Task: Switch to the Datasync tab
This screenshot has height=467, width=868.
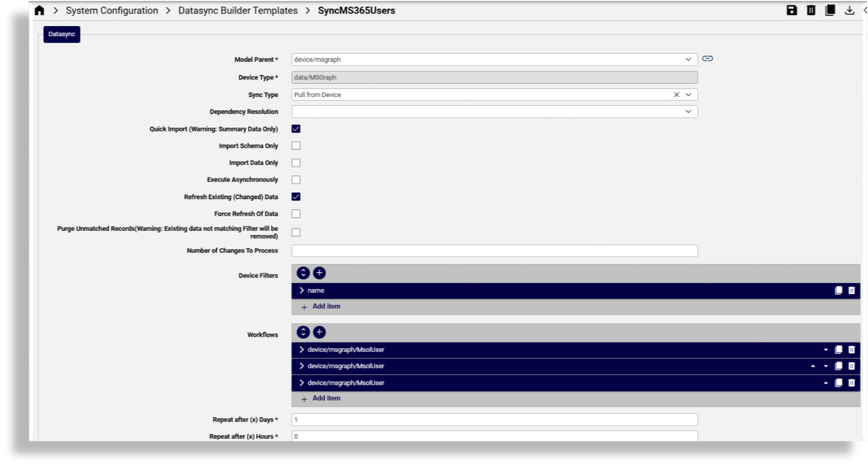Action: coord(61,34)
